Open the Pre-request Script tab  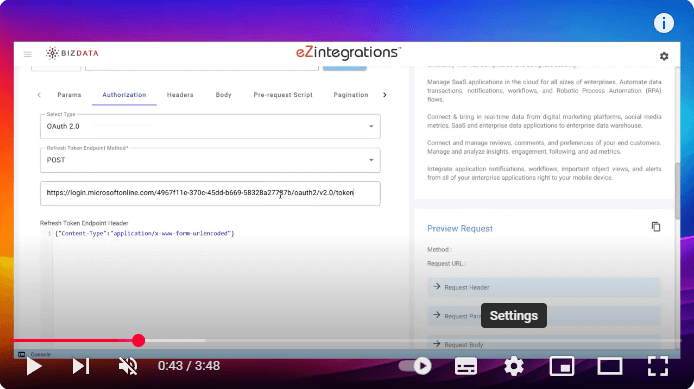pyautogui.click(x=283, y=95)
